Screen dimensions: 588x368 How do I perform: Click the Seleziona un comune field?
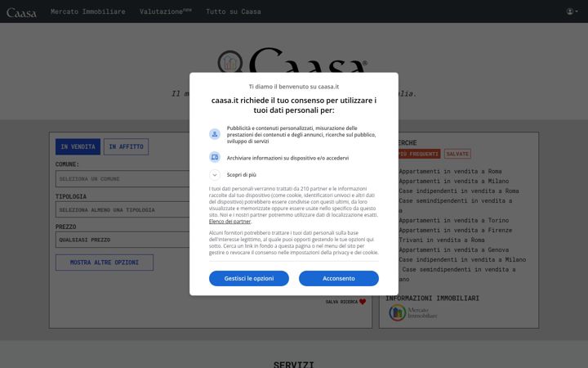coord(122,179)
